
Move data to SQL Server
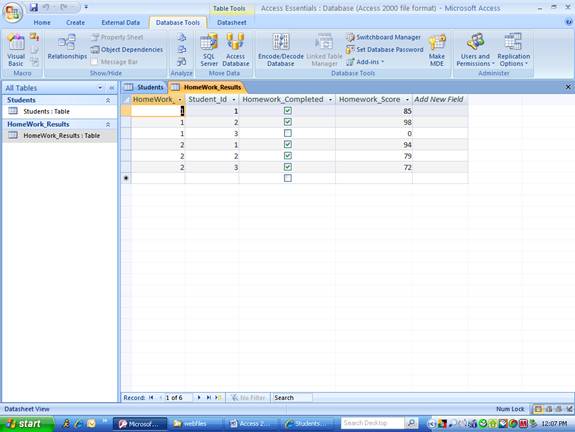pos(209,50)
